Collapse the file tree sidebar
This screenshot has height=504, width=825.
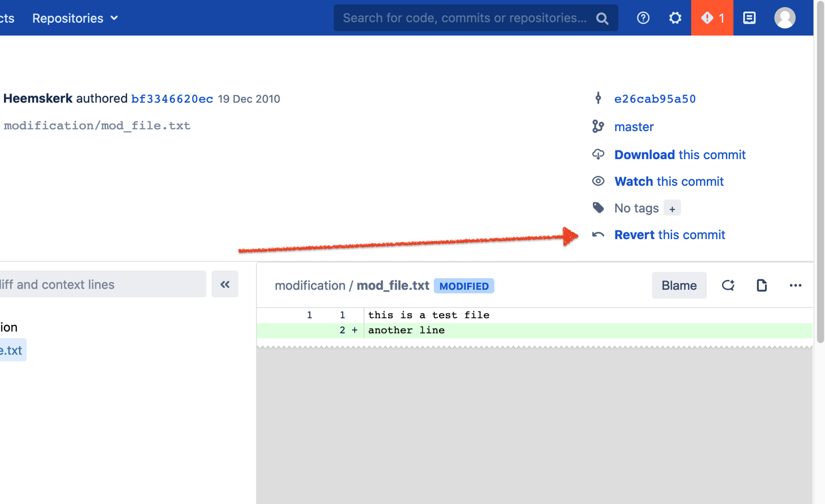[225, 284]
